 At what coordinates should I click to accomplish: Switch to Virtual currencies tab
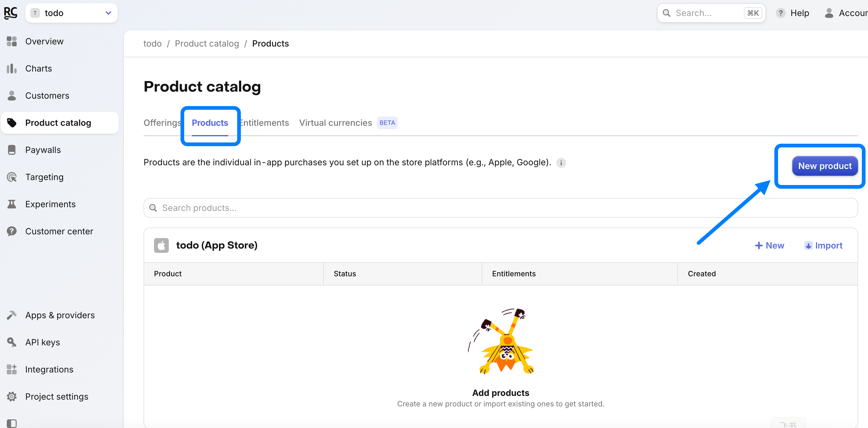[x=335, y=123]
